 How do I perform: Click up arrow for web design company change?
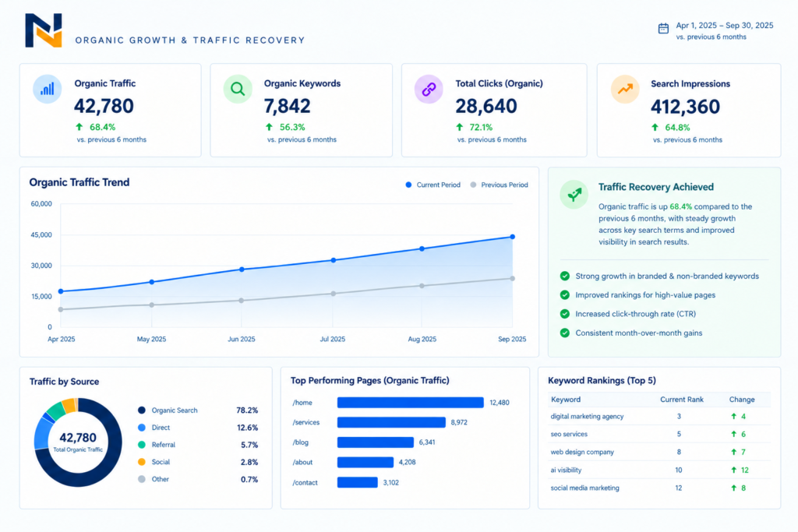[x=733, y=452]
